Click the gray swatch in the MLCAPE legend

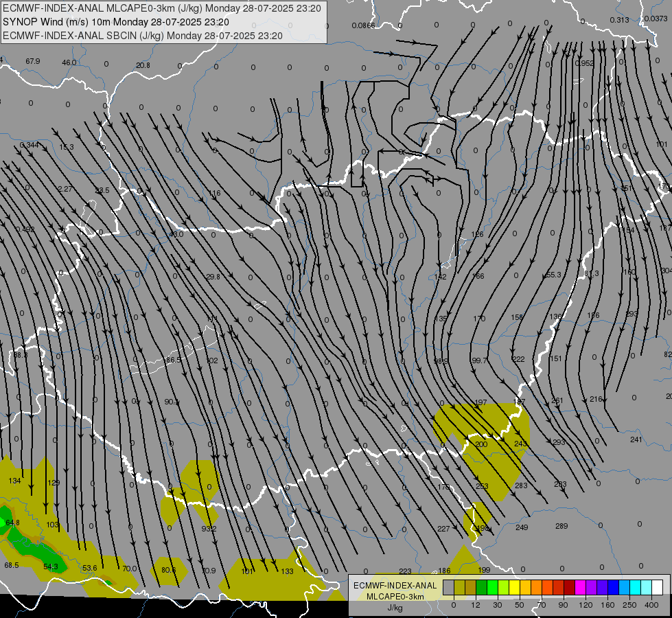[x=448, y=587]
